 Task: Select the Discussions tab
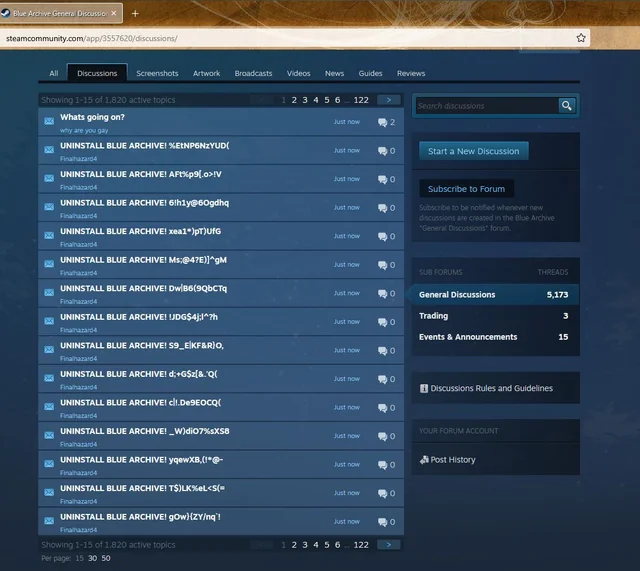coord(97,73)
